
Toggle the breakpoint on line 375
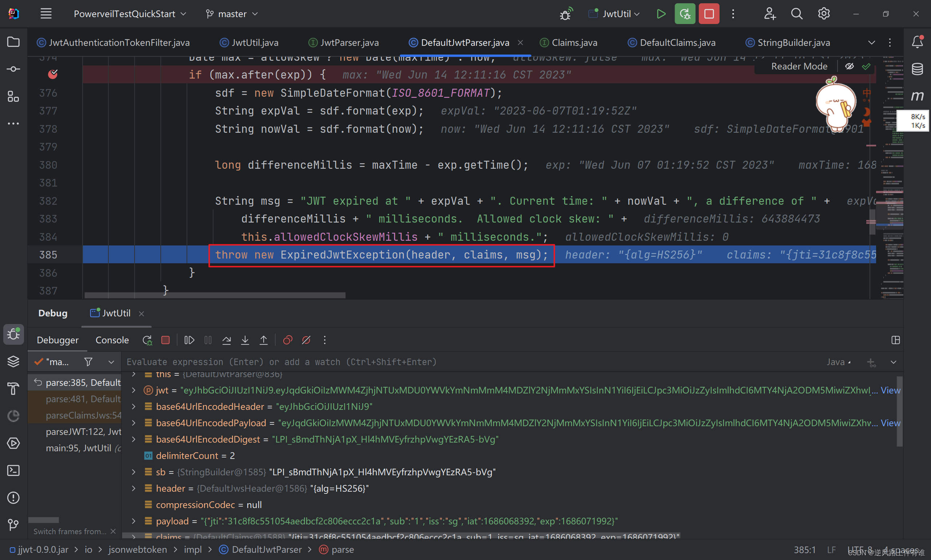tap(53, 74)
